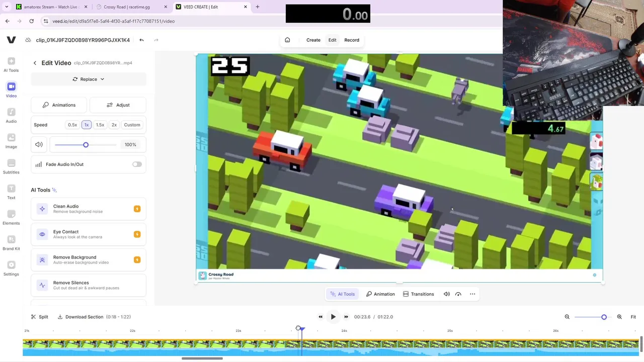This screenshot has height=362, width=644.
Task: Run Remove Background AI tool
Action: click(x=89, y=260)
